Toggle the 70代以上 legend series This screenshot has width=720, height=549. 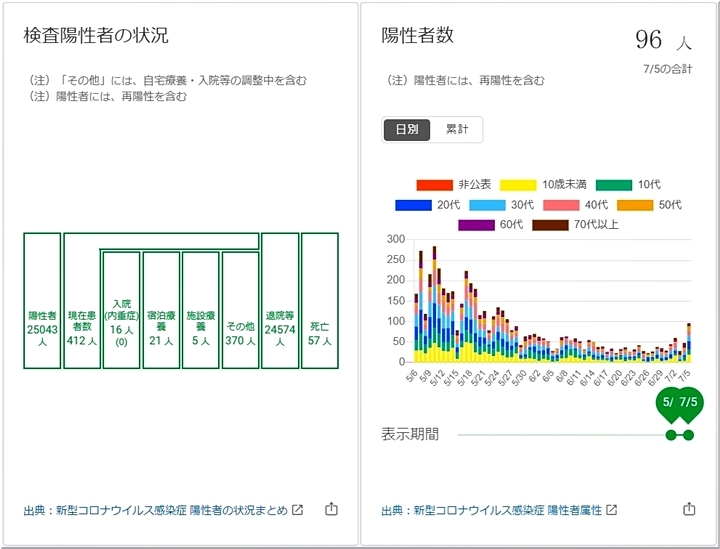pos(575,225)
